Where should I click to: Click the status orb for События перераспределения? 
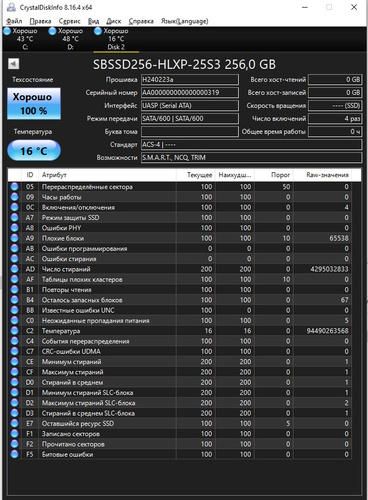(x=14, y=341)
